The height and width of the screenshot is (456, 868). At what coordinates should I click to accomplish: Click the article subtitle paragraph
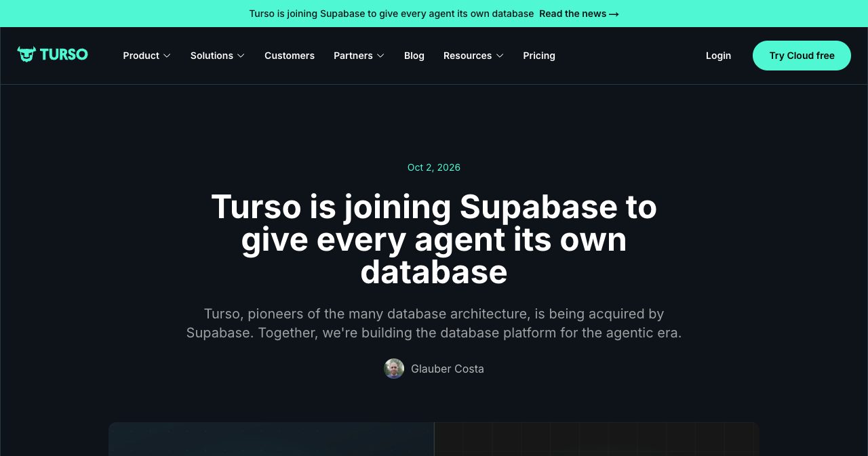[434, 323]
